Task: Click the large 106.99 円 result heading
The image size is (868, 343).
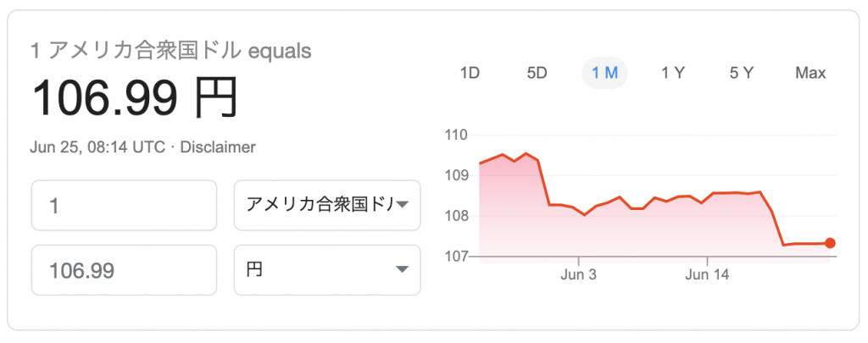Action: tap(135, 97)
